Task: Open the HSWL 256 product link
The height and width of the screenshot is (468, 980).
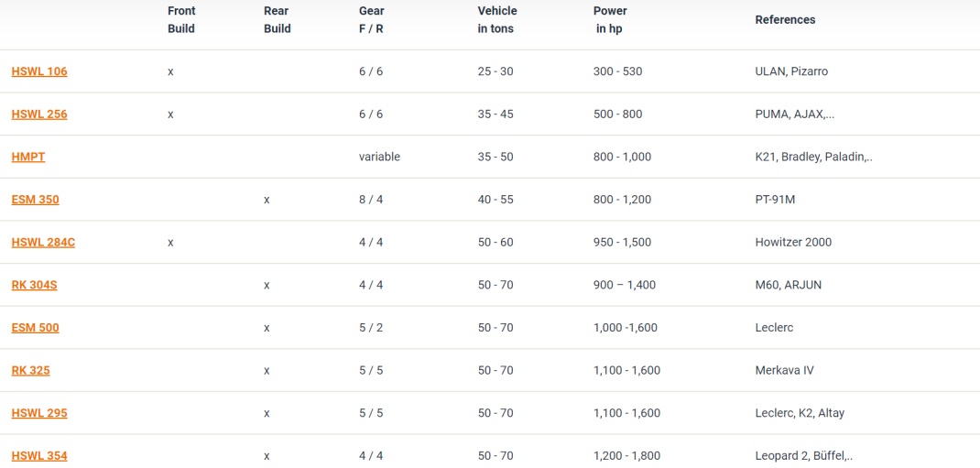Action: coord(39,114)
